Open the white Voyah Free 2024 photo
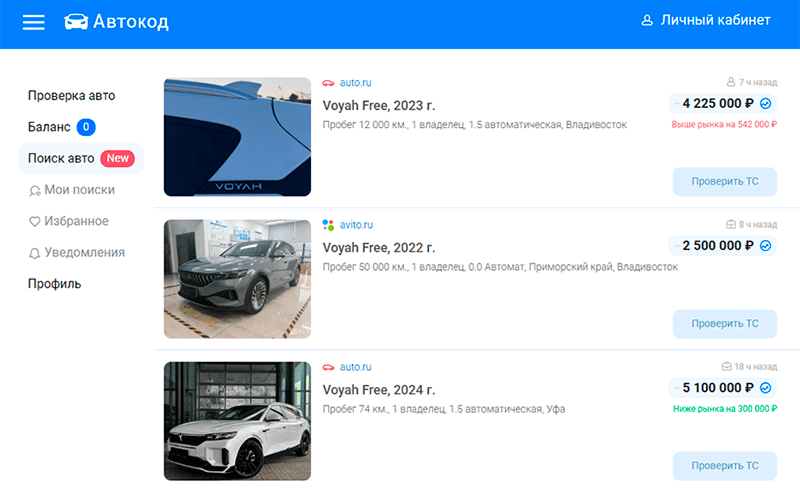 tap(237, 421)
